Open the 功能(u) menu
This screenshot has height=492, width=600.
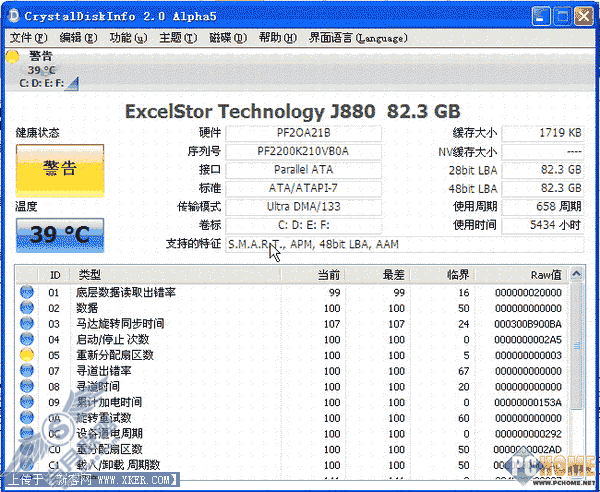coord(128,38)
